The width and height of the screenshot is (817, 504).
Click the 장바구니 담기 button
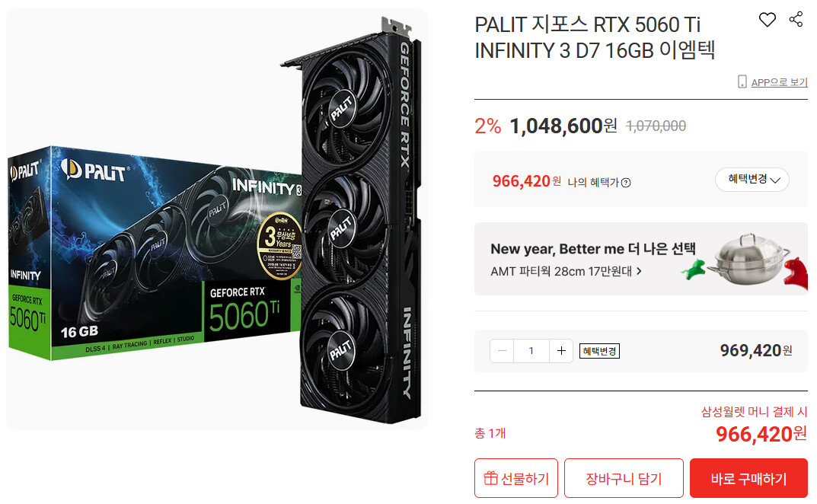(x=624, y=478)
